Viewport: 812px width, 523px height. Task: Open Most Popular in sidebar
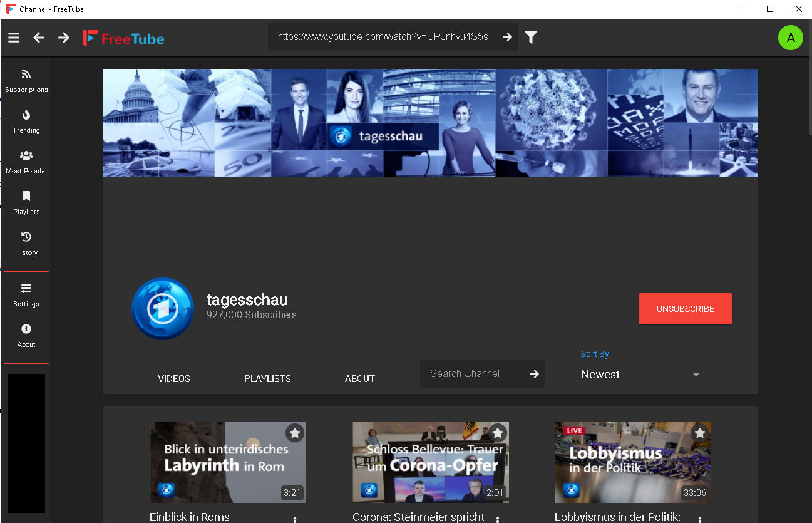point(26,162)
